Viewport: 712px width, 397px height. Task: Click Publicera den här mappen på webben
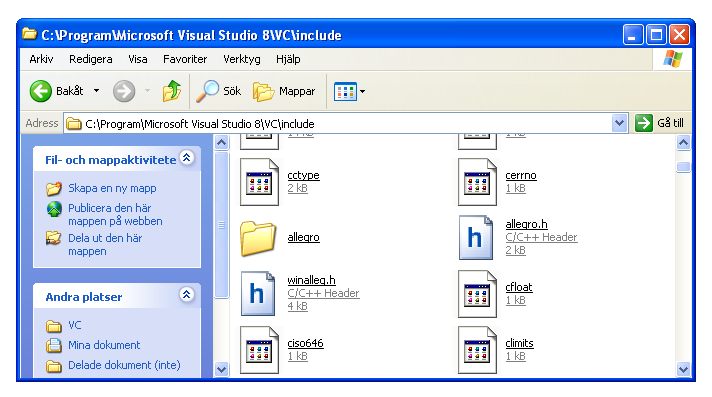(x=115, y=214)
